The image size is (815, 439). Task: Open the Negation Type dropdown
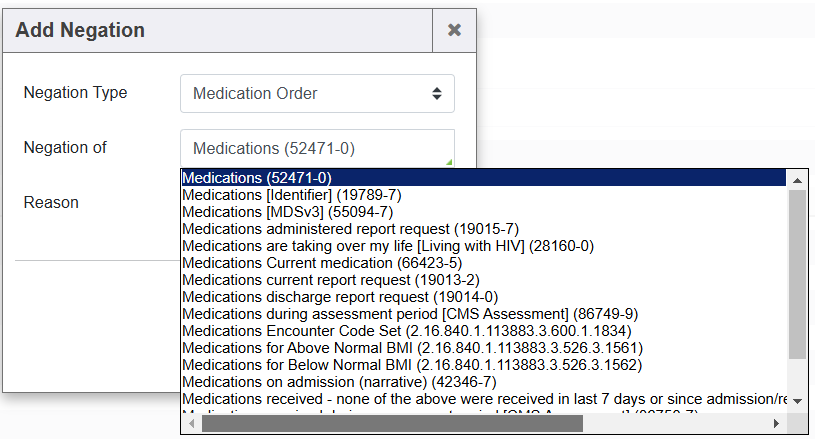(x=317, y=94)
